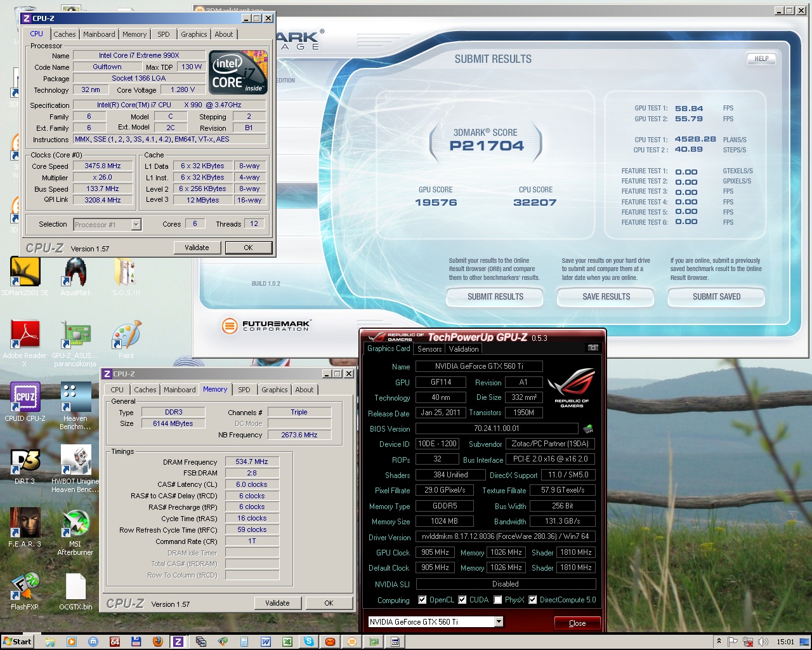Expand hidden system tray icons arrow

pos(719,642)
